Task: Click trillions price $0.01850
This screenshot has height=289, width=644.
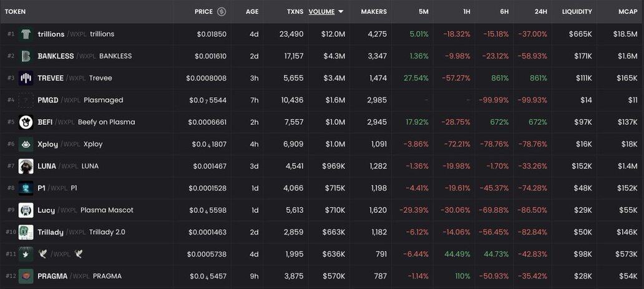Action: click(212, 34)
